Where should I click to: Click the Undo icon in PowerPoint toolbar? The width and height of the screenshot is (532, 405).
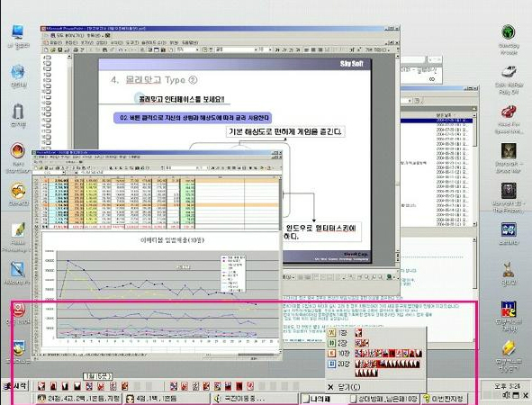120,49
